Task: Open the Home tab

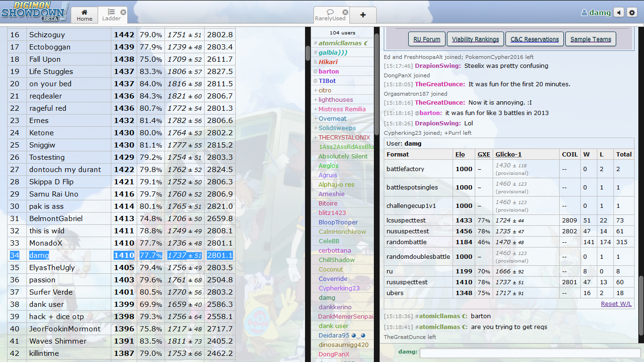Action: 84,15
